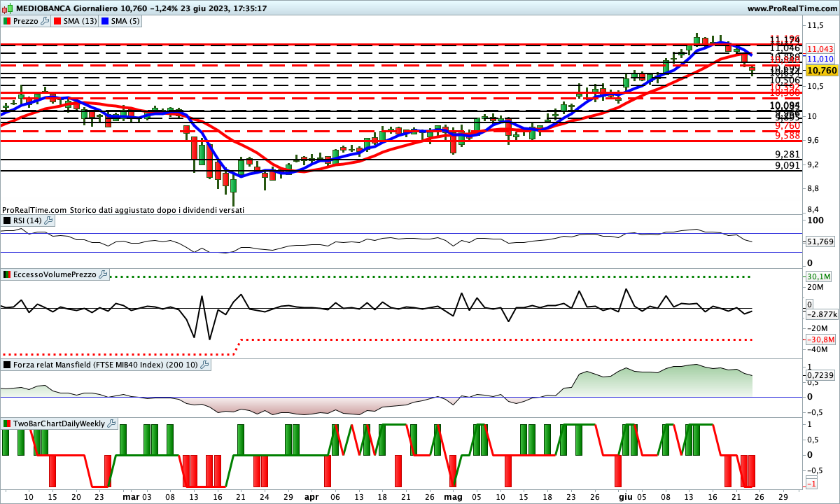The height and width of the screenshot is (504, 840).
Task: Click the 9,281 support level label
Action: (x=787, y=154)
